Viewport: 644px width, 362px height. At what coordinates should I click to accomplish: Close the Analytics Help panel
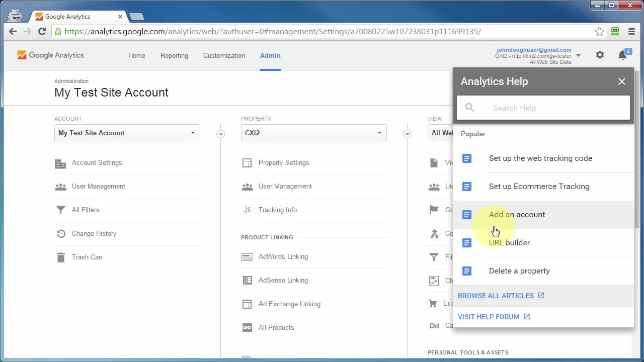coord(622,81)
